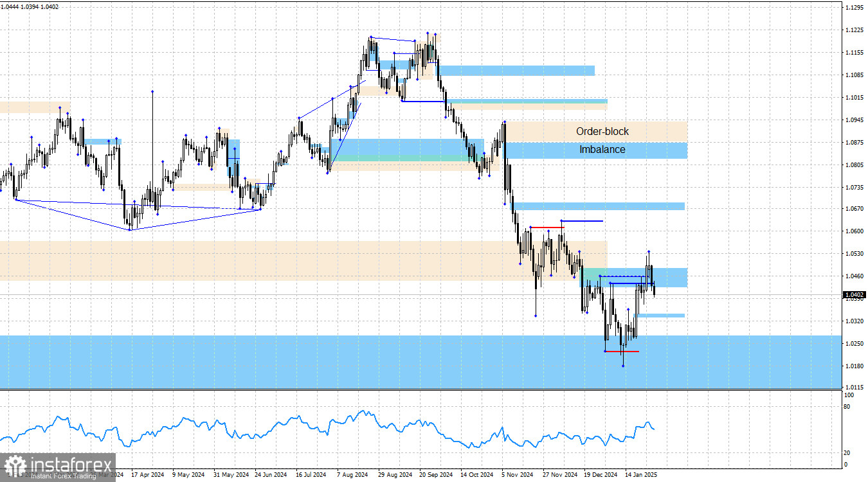Image resolution: width=868 pixels, height=482 pixels.
Task: Click indicator scale value 100
Action: click(850, 395)
